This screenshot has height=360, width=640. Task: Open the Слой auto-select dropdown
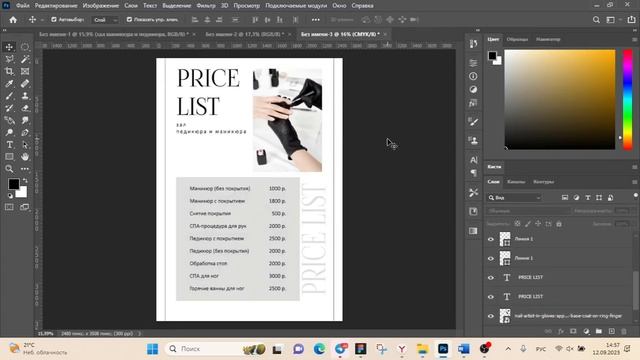coord(105,20)
